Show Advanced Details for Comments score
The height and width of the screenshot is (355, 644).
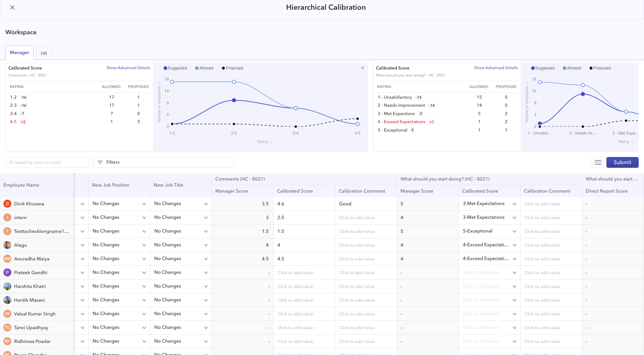click(128, 68)
